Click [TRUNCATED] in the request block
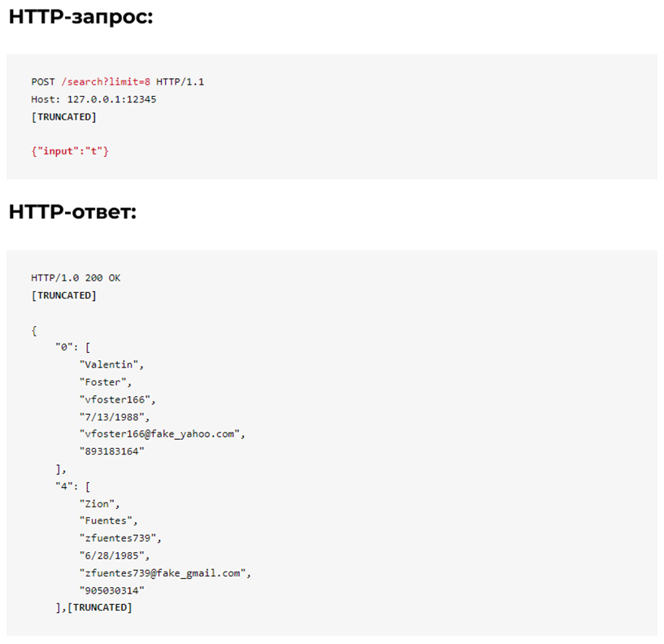This screenshot has height=644, width=664. (64, 117)
